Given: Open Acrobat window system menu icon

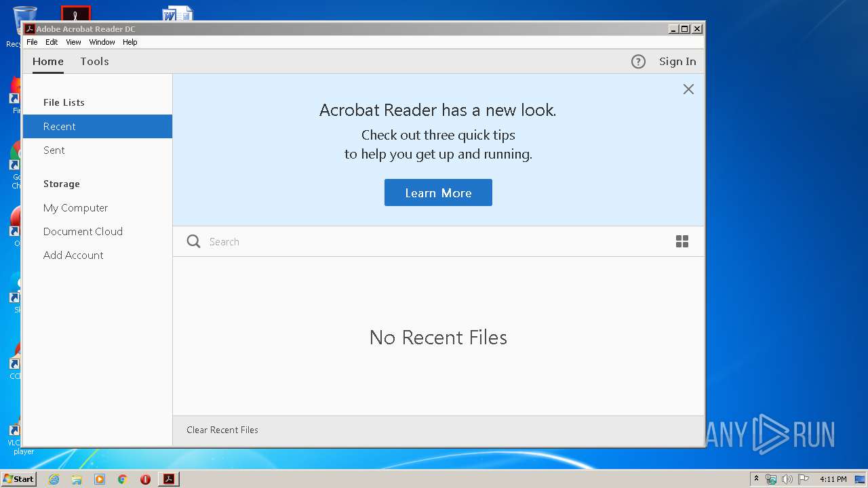Looking at the screenshot, I should pos(29,29).
